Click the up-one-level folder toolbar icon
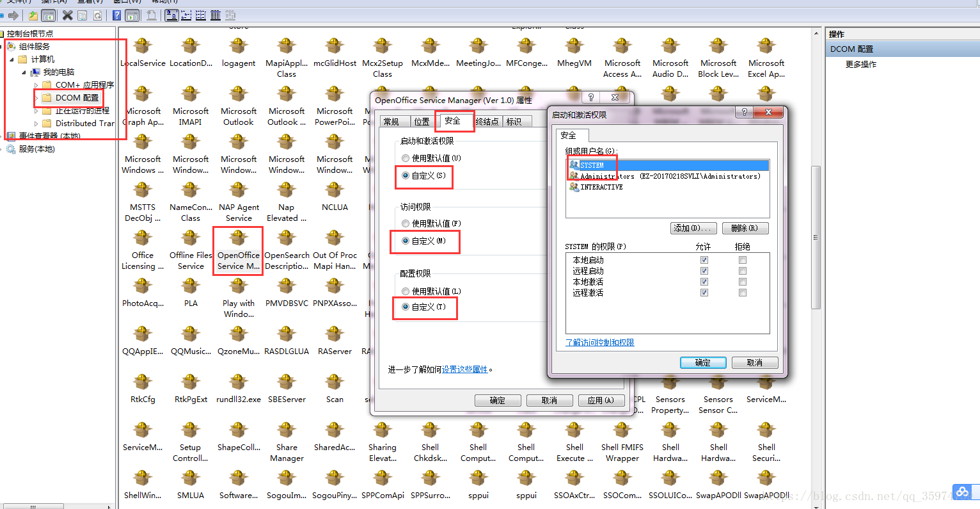980x509 pixels. pyautogui.click(x=33, y=15)
